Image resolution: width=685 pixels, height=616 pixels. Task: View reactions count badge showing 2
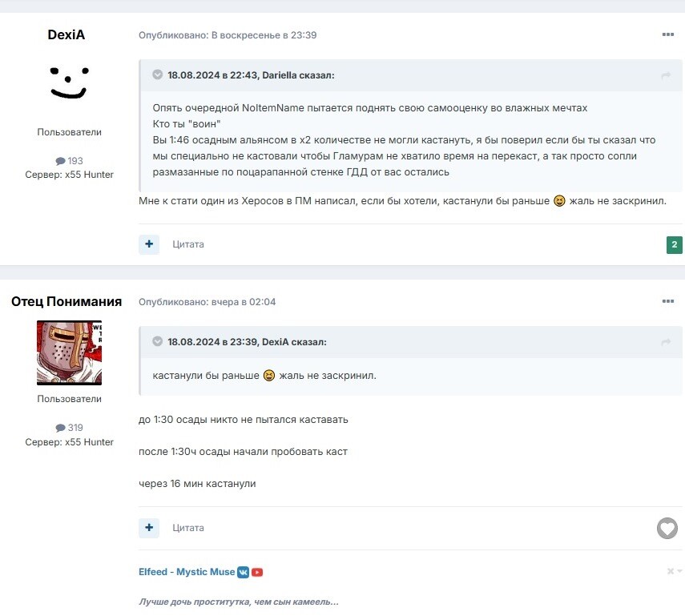click(x=674, y=244)
